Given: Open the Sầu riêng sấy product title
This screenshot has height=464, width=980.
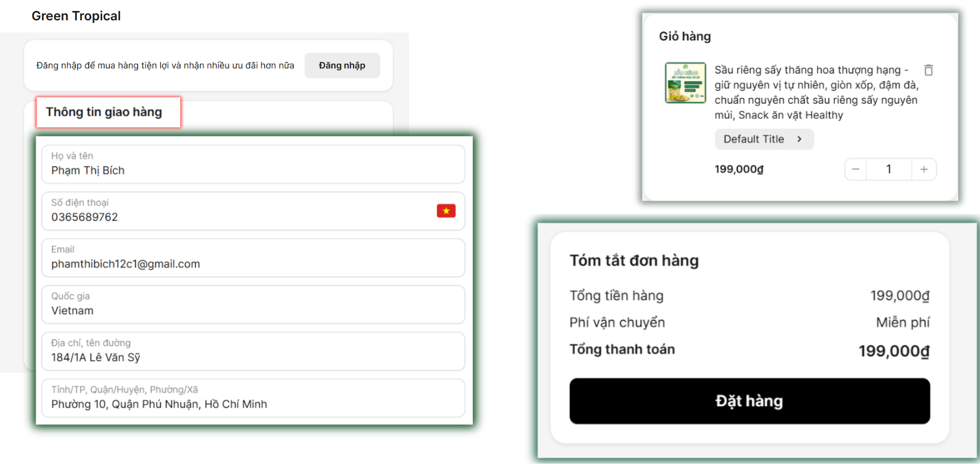Looking at the screenshot, I should (x=816, y=92).
